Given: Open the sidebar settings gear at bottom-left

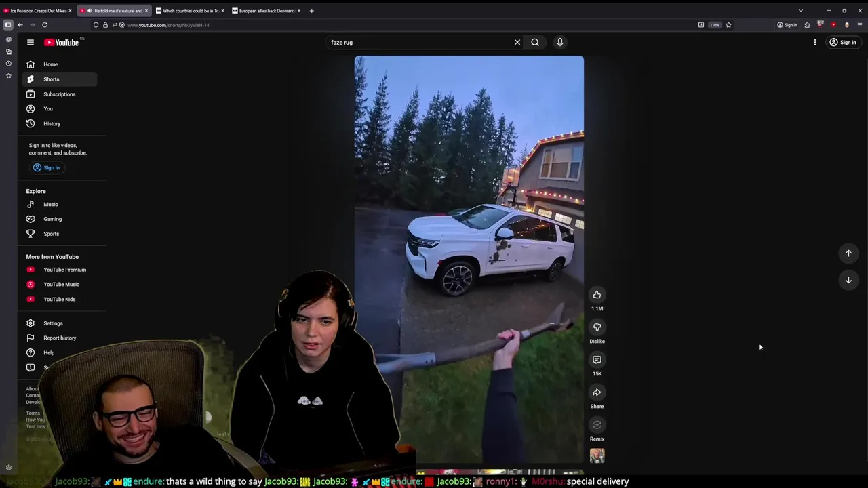Looking at the screenshot, I should (x=9, y=468).
